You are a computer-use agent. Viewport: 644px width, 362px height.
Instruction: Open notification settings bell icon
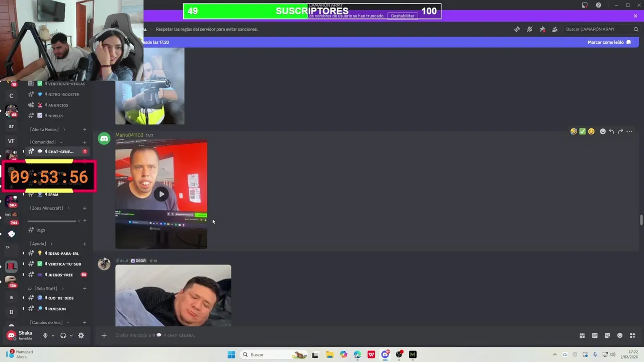(529, 29)
